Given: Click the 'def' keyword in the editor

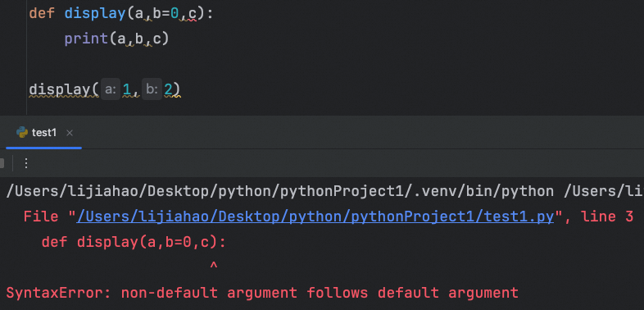Looking at the screenshot, I should click(x=42, y=14).
